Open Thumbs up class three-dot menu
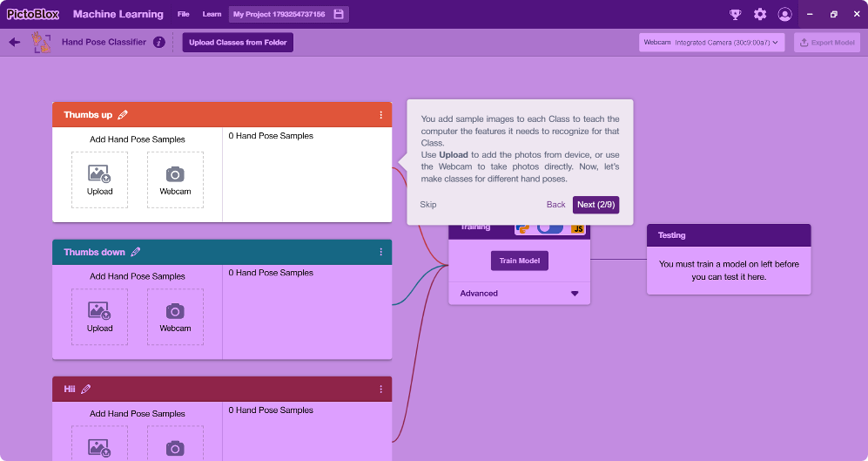 tap(380, 115)
